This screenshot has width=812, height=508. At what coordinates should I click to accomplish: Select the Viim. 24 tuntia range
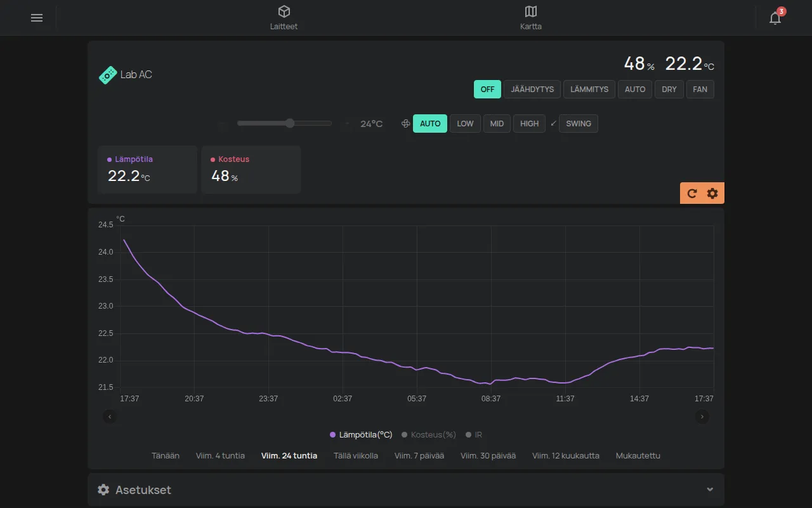[x=289, y=456]
